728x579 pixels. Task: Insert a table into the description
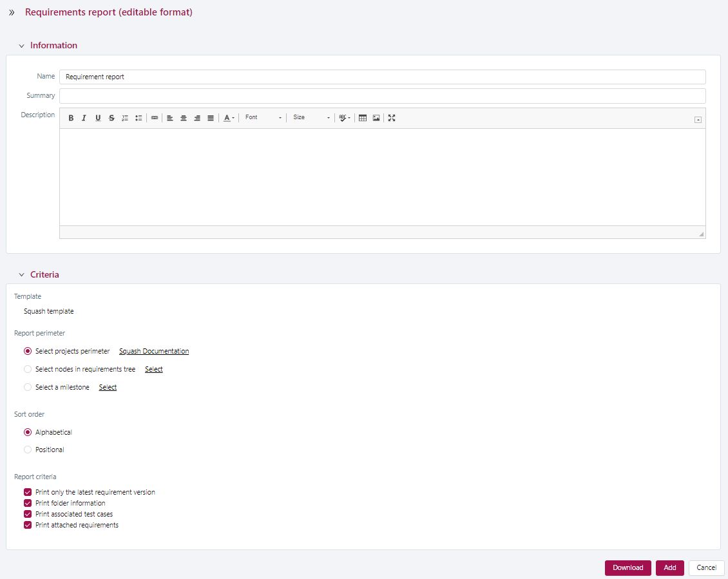(363, 118)
